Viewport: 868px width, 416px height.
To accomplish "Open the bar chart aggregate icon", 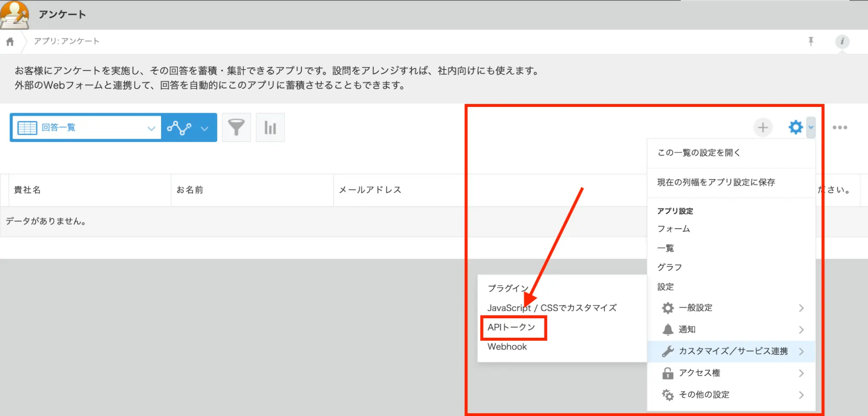I will 270,128.
